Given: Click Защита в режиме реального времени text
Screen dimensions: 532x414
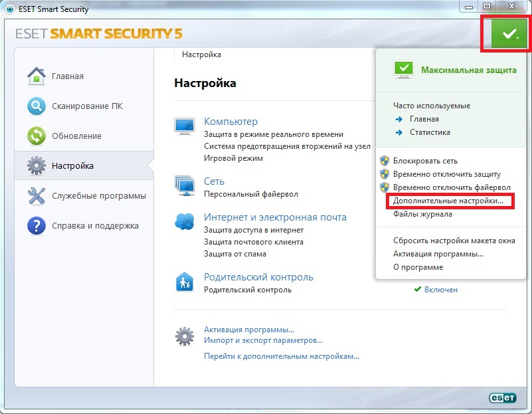Looking at the screenshot, I should click(x=274, y=134).
